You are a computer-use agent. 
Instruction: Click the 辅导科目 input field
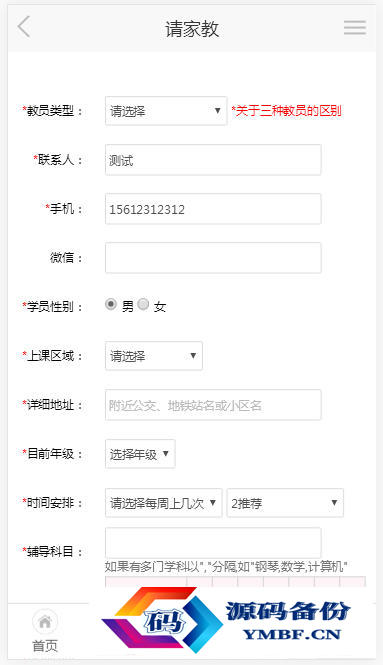click(213, 543)
